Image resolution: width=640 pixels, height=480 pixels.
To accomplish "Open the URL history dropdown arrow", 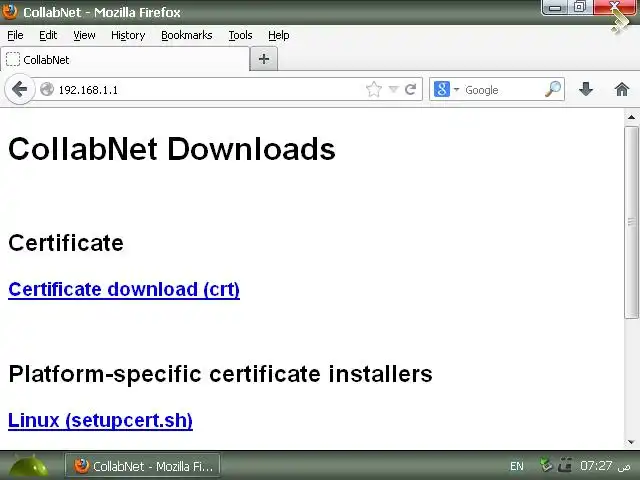I will (393, 89).
